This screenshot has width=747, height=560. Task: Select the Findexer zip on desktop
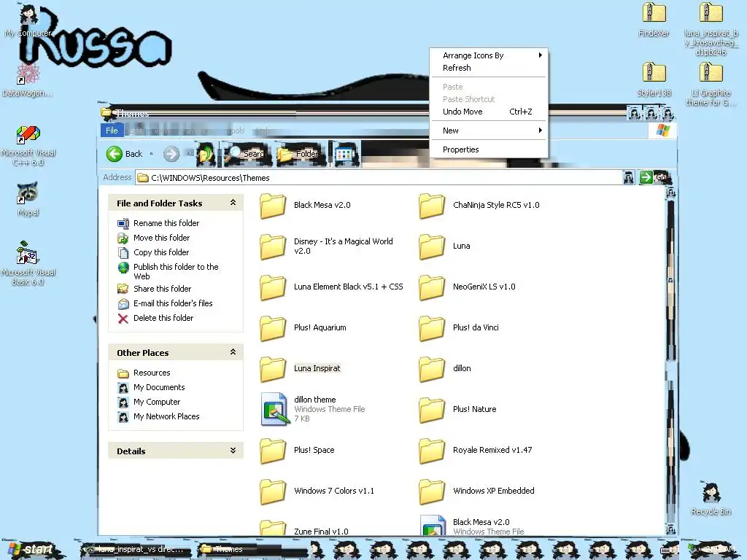coord(654,20)
